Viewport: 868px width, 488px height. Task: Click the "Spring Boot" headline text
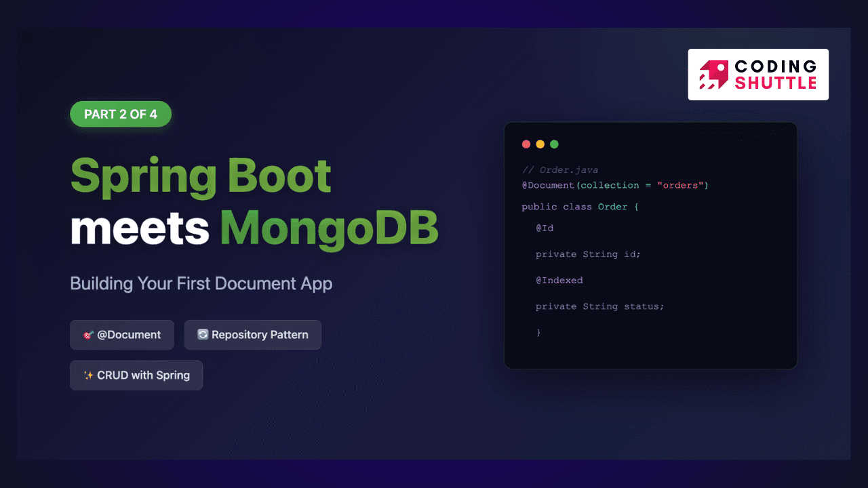[x=201, y=178]
